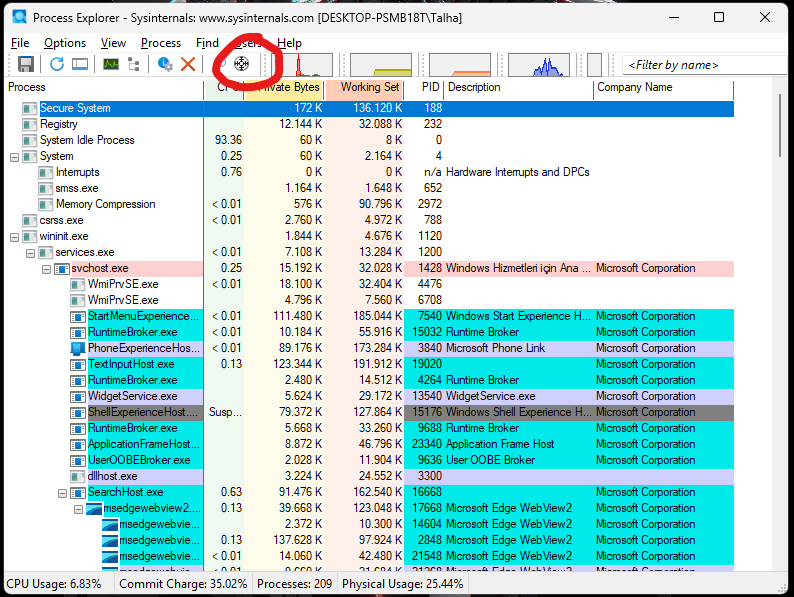Collapse the msedgewebview2 parent tree node
Screen dimensions: 794x597
pyautogui.click(x=78, y=509)
